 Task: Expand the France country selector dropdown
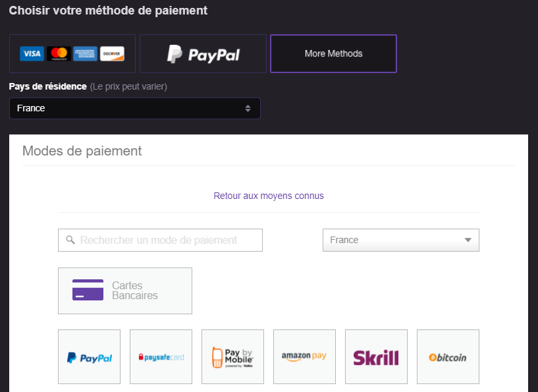point(400,240)
